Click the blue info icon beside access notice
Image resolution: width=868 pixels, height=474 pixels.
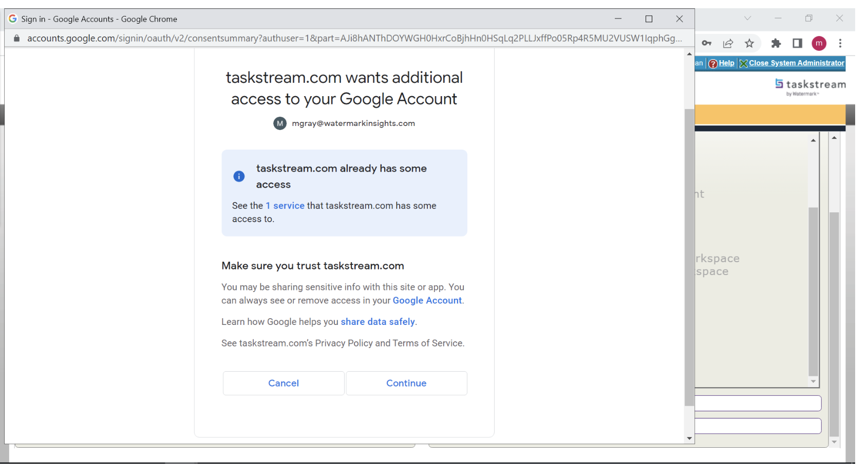tap(239, 176)
